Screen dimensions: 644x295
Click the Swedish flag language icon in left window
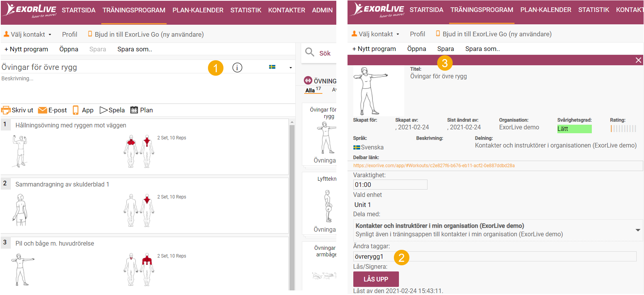272,67
